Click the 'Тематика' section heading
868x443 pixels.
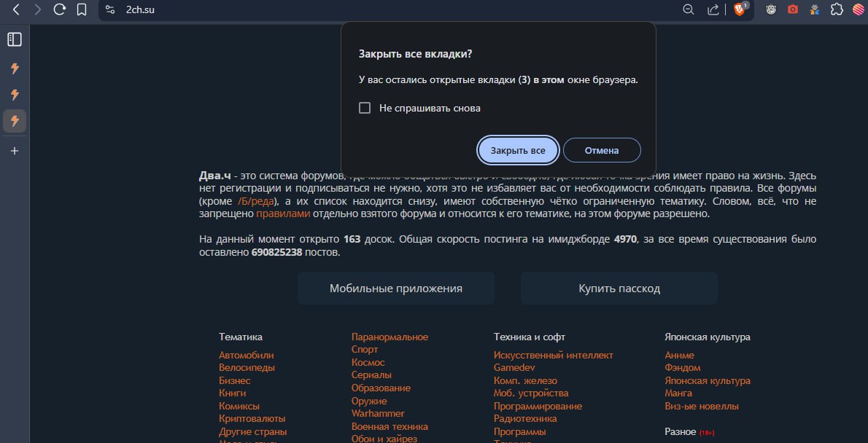(241, 337)
